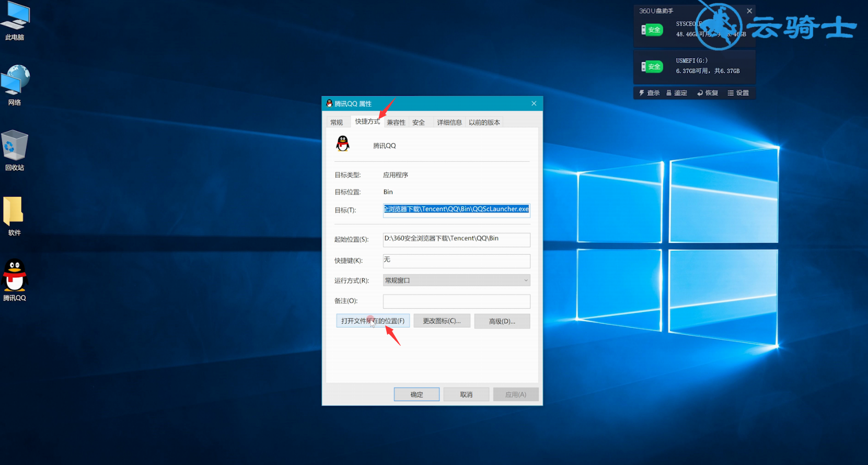
Task: Click the USMEFI (G:) drive entry text
Action: [x=692, y=61]
